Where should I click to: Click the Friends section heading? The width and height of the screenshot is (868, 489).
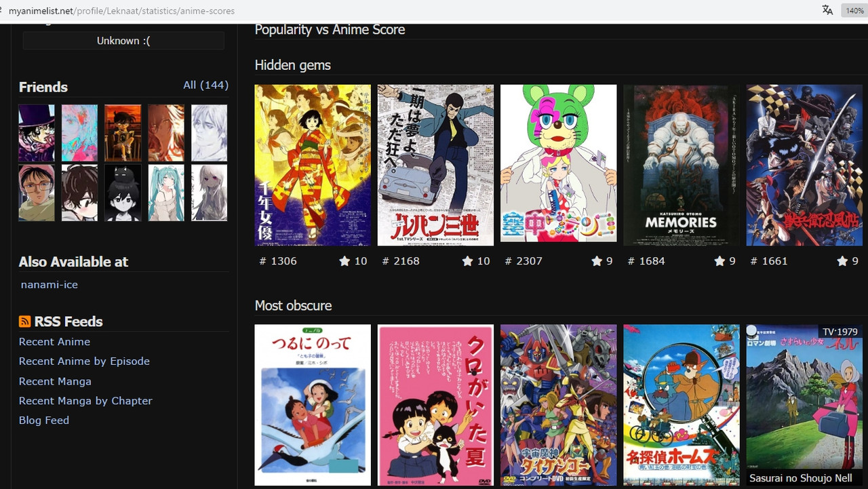tap(43, 87)
